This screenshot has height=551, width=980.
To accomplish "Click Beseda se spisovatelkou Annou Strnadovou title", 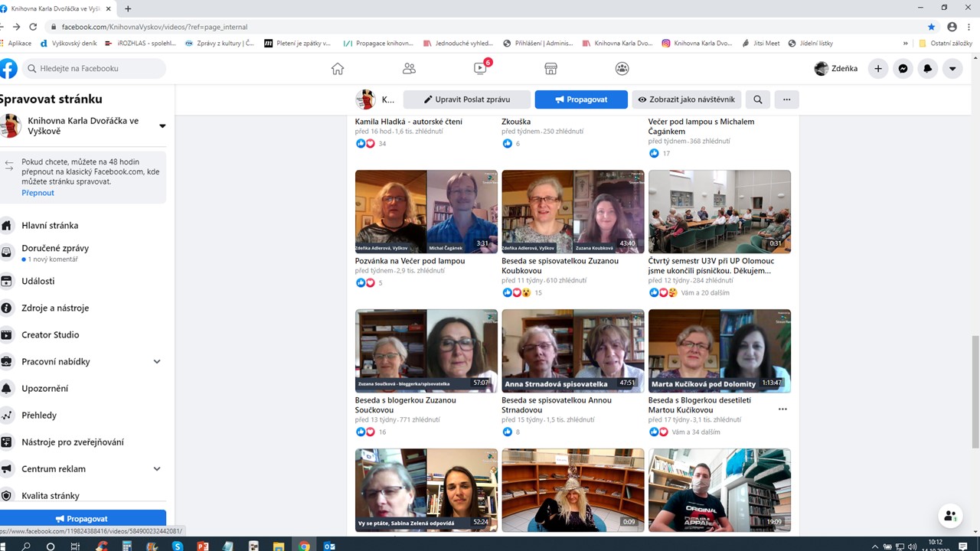I will tap(556, 405).
